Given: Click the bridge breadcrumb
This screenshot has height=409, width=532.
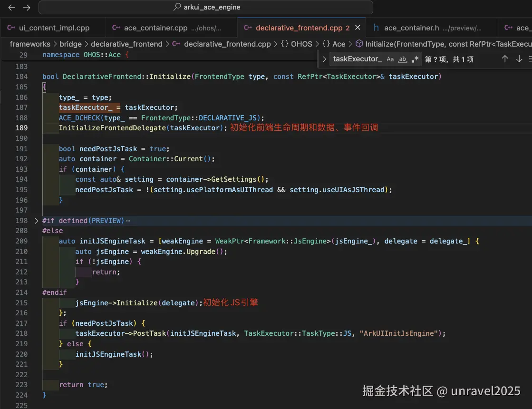Looking at the screenshot, I should click(70, 44).
